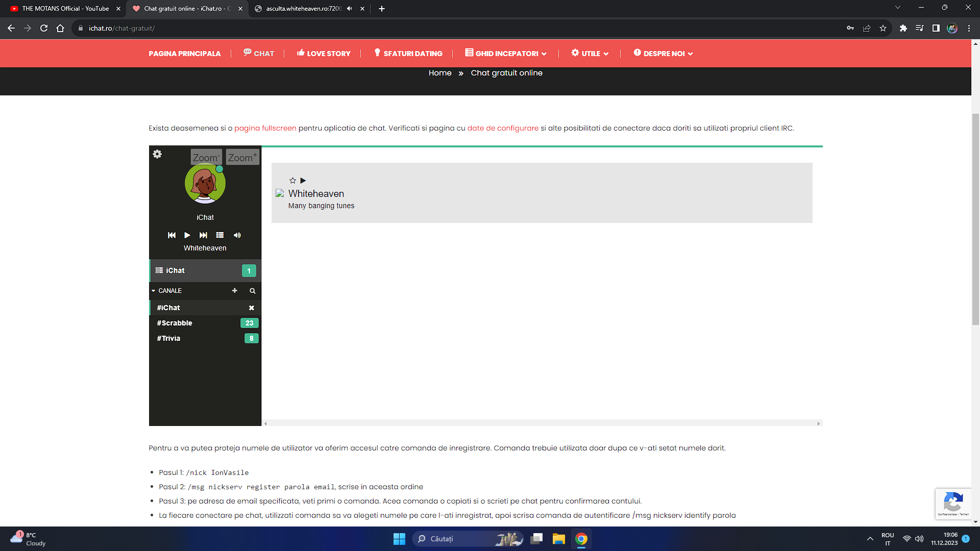This screenshot has height=551, width=980.
Task: Click the Zoom+ button
Action: (x=242, y=157)
